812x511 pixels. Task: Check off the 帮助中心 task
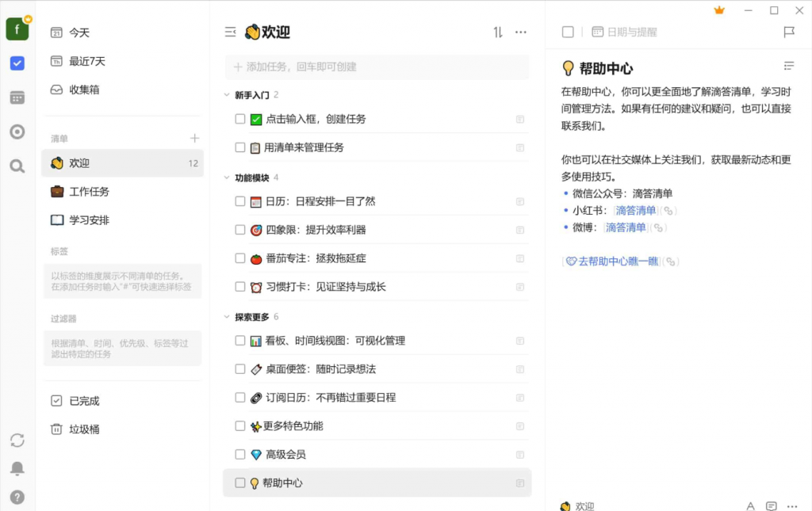click(240, 483)
